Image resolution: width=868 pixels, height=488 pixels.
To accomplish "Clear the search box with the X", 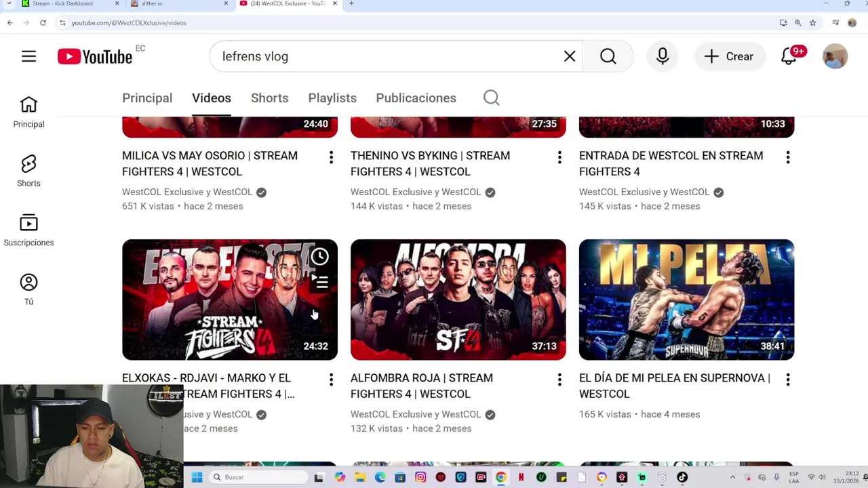I will pos(570,56).
